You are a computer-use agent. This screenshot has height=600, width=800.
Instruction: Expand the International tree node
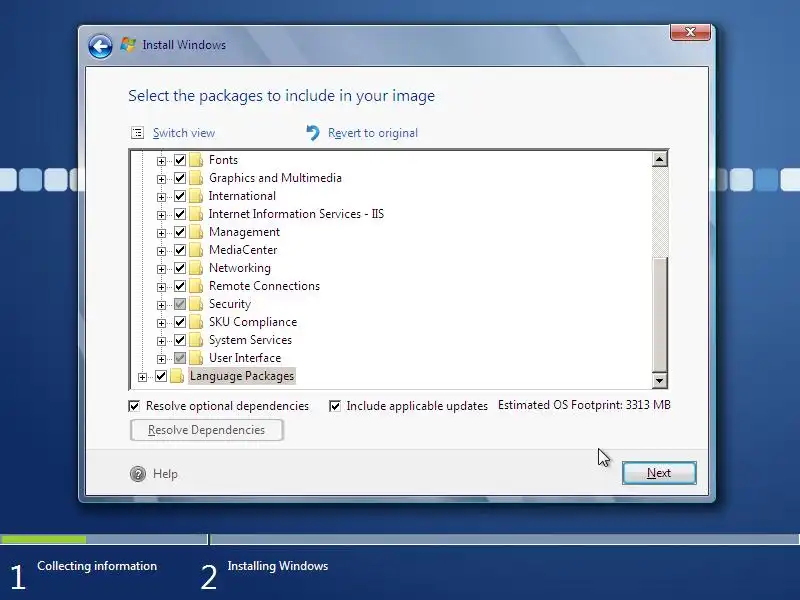(x=161, y=197)
